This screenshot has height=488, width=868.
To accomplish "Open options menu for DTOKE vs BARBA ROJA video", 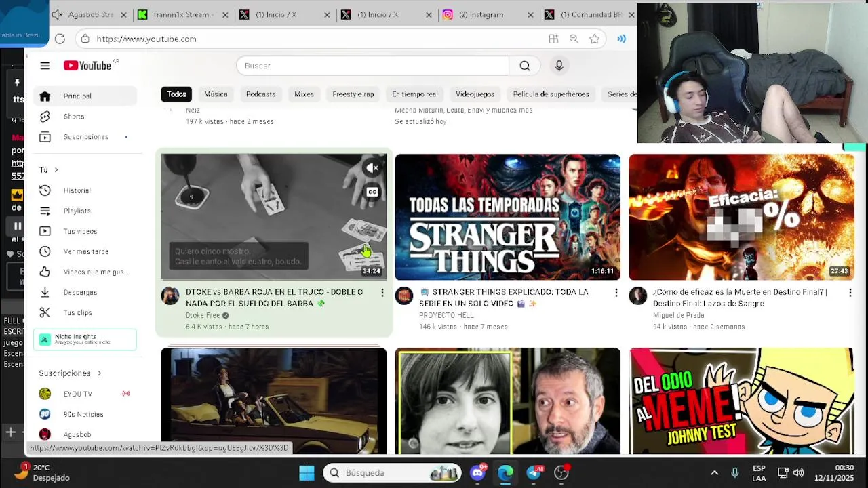I will (382, 293).
